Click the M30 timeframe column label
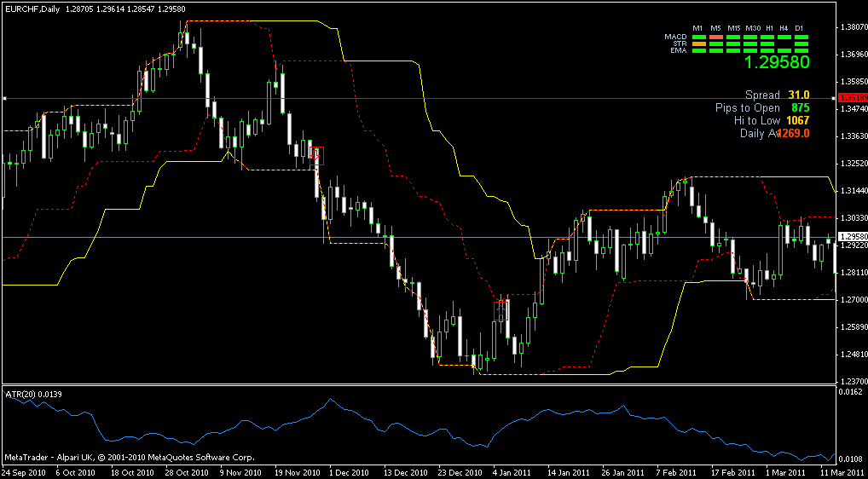Viewport: 868px width, 479px height. (x=753, y=28)
